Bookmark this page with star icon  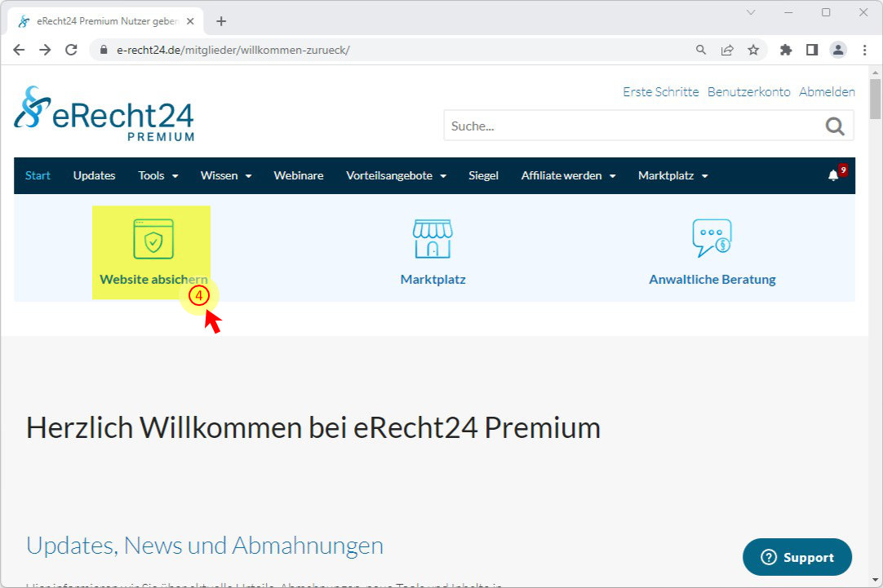(x=753, y=50)
